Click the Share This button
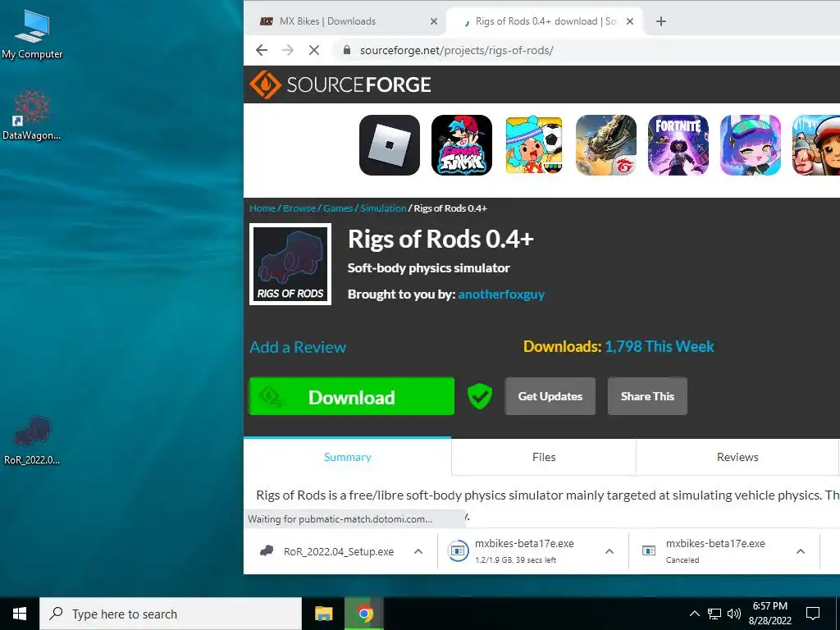 click(647, 396)
